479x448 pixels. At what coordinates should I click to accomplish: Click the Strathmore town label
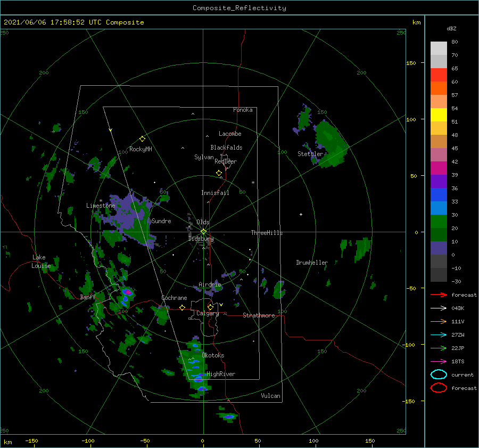(x=259, y=315)
